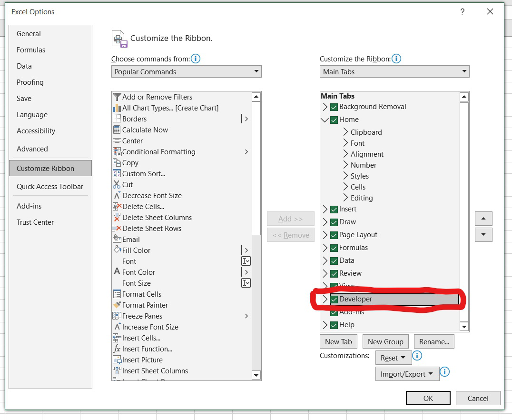Open the Choose commands from dropdown
This screenshot has height=420, width=512.
(186, 72)
